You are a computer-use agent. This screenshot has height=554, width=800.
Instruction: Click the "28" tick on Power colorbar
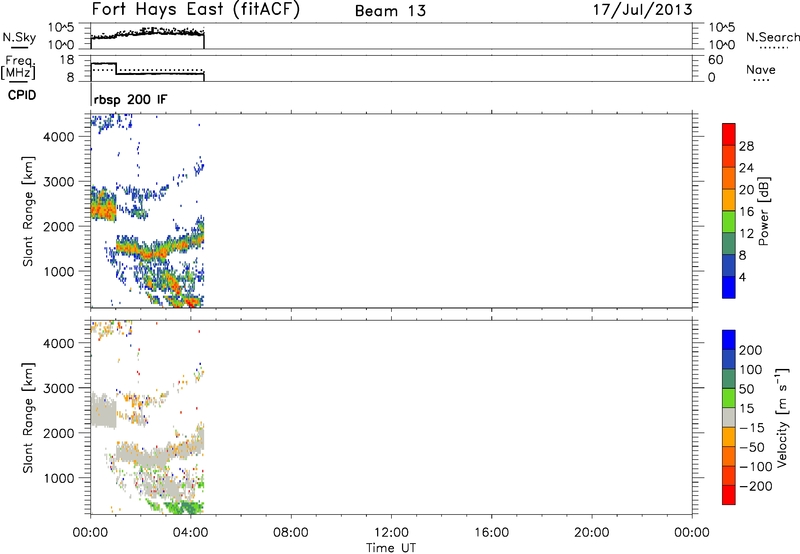coord(746,146)
